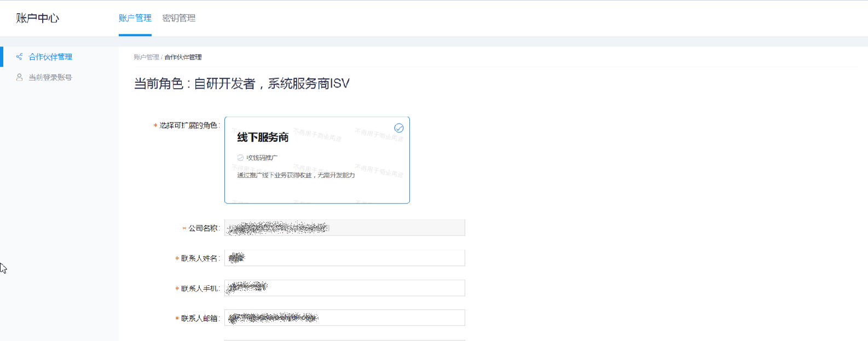The width and height of the screenshot is (868, 341).
Task: Click into the 联系人手机 field
Action: (344, 288)
